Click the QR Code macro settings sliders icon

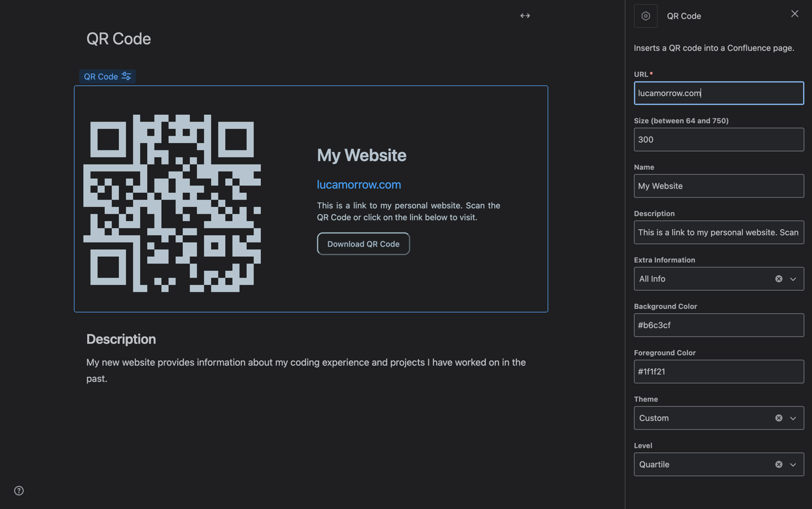(126, 76)
